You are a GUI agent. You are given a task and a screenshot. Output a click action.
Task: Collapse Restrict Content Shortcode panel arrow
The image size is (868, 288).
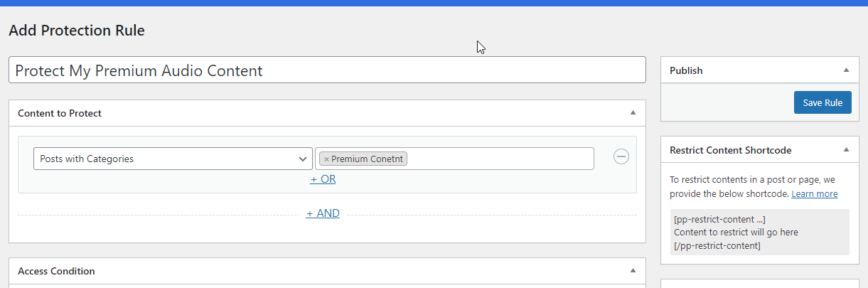[x=846, y=150]
